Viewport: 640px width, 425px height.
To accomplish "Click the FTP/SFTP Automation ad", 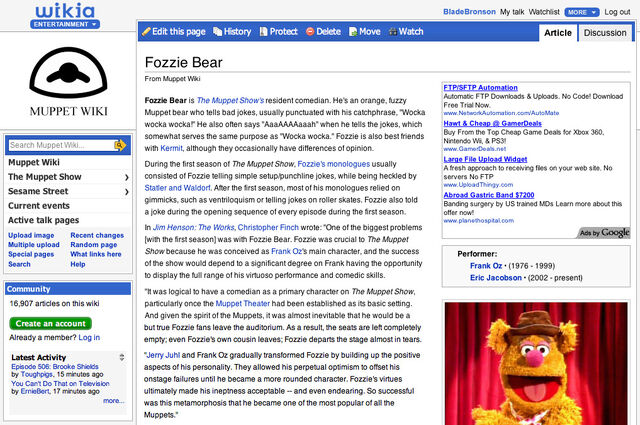I will pyautogui.click(x=480, y=87).
